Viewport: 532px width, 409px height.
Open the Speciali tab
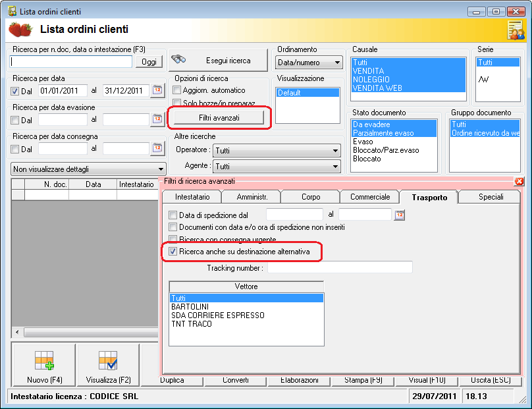coord(491,197)
